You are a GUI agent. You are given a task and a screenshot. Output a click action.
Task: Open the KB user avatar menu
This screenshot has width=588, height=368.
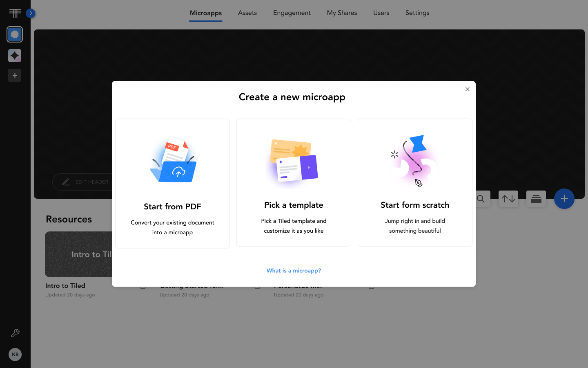[15, 355]
